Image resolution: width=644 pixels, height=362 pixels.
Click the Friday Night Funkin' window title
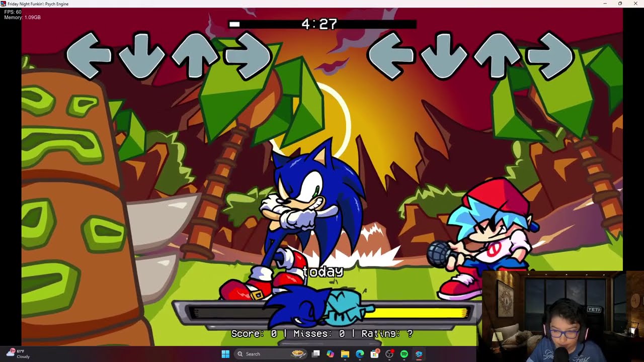[x=38, y=4]
